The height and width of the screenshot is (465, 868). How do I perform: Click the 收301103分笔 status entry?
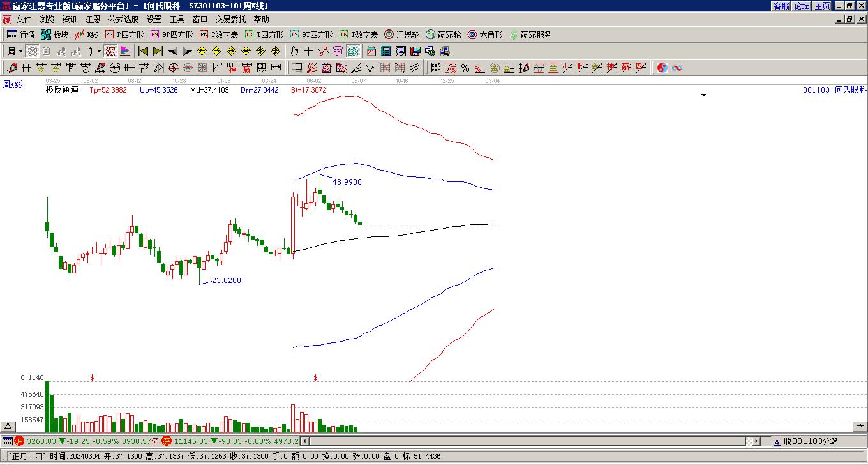pyautogui.click(x=811, y=441)
